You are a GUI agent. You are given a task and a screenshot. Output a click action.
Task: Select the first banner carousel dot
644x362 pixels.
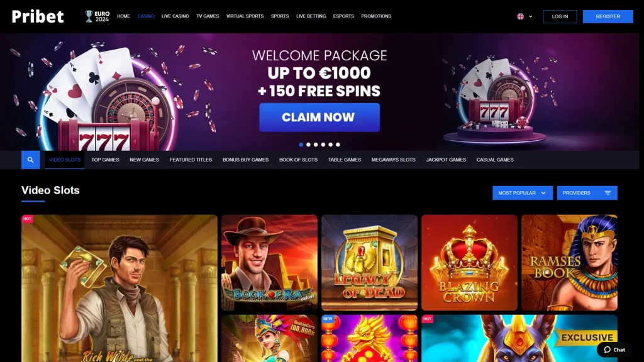(x=301, y=145)
